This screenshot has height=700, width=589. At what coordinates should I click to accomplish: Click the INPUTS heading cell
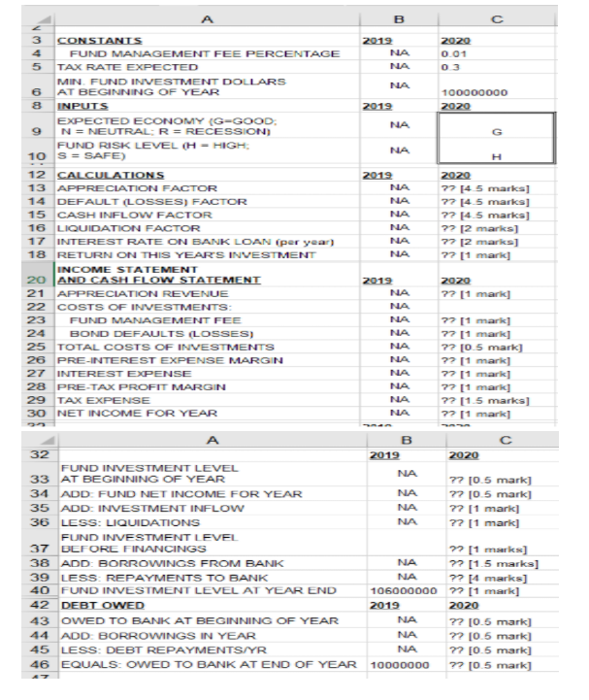pos(207,106)
